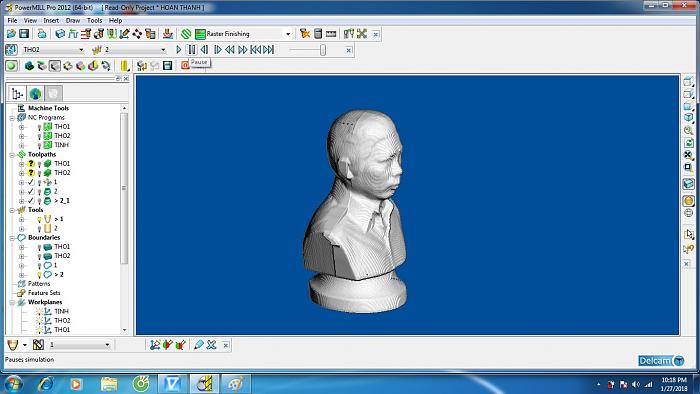Open tool number dropdown in bottom toolbar

tap(107, 345)
